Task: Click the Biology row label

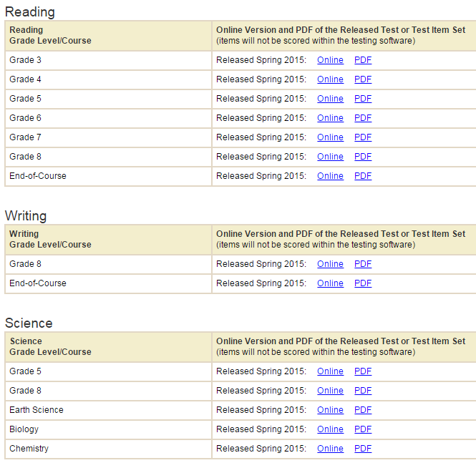Action: tap(24, 429)
